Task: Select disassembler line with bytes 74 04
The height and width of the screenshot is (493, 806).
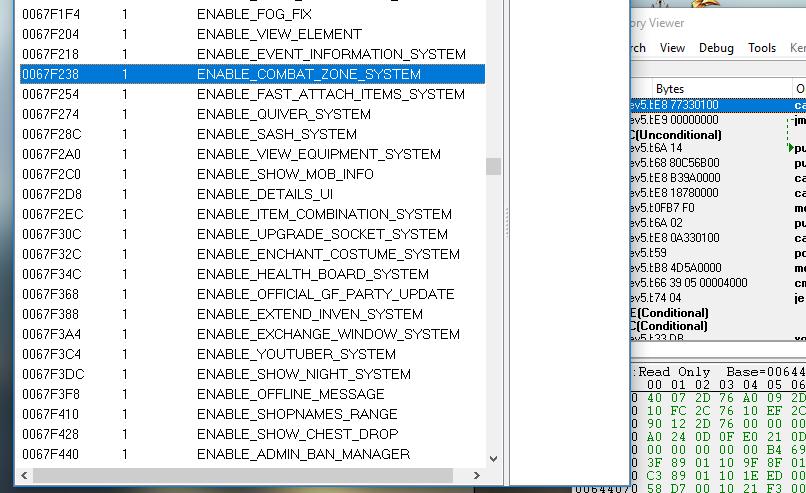Action: click(719, 298)
